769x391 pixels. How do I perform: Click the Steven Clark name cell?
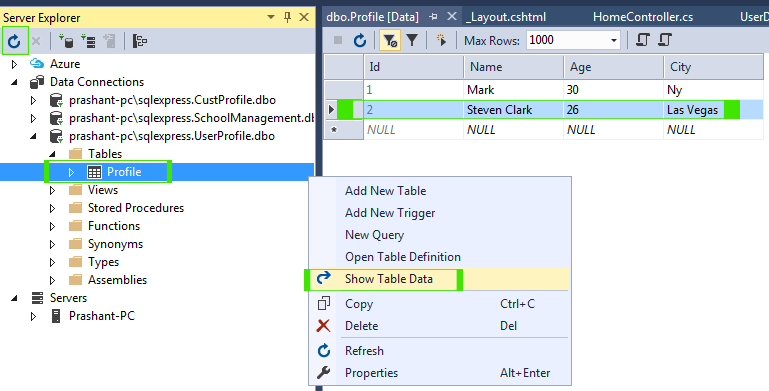tap(513, 110)
